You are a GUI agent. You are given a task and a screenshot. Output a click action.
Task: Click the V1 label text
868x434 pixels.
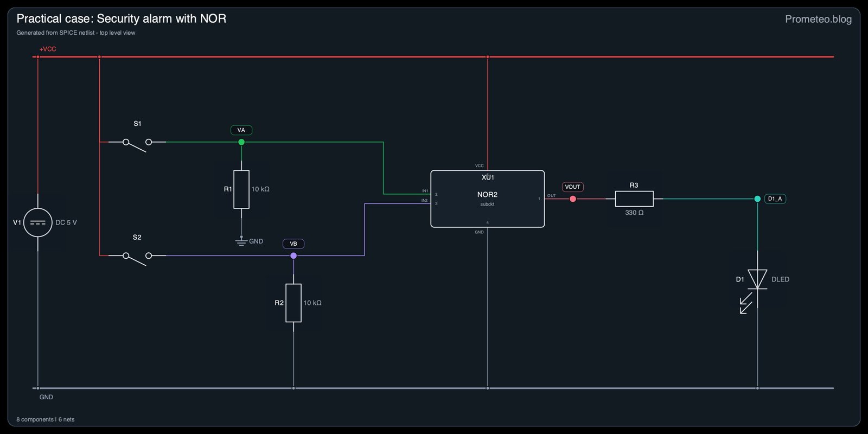(x=17, y=222)
